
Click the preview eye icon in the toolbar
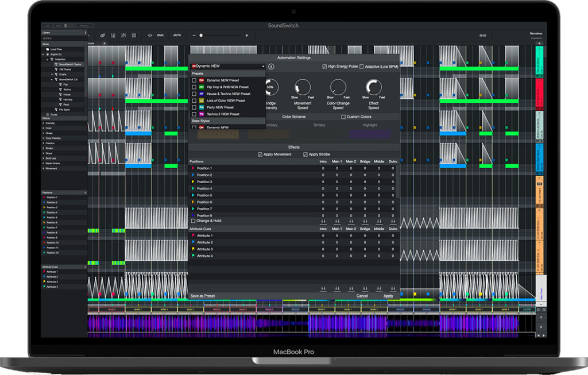[150, 35]
